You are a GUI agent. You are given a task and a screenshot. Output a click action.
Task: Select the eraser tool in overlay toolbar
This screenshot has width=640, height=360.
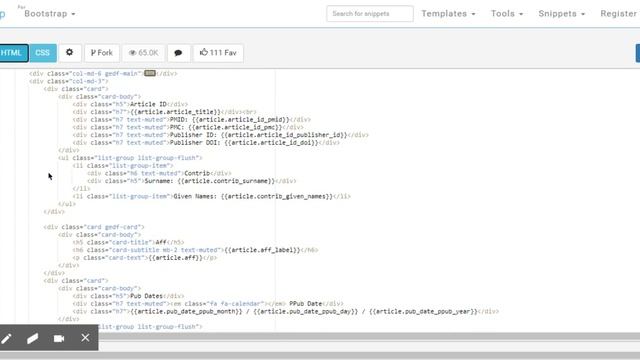click(x=33, y=338)
